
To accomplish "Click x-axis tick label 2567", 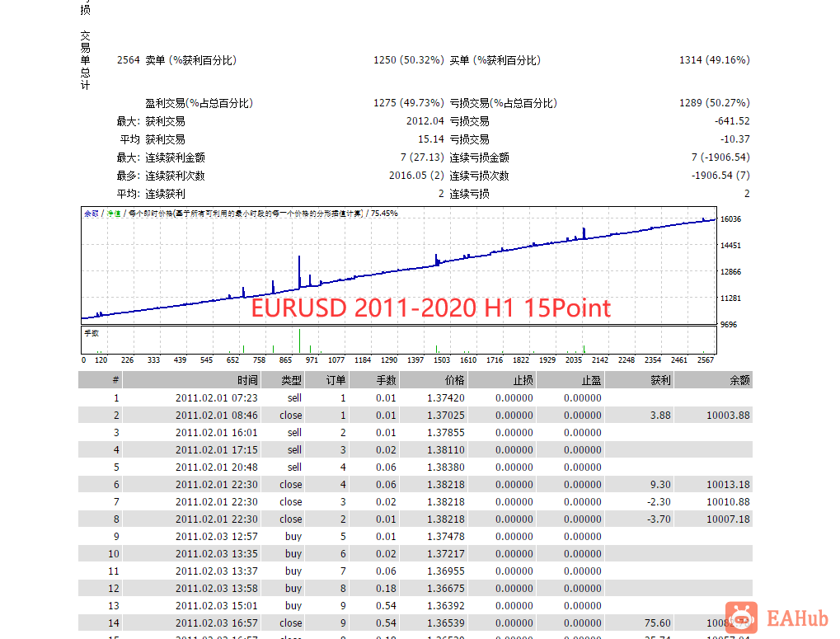I will (x=706, y=360).
